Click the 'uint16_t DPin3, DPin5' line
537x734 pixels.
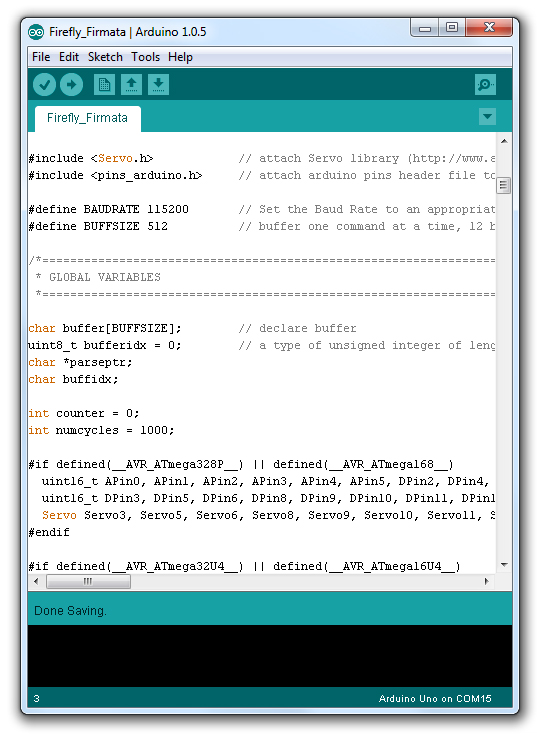point(268,499)
